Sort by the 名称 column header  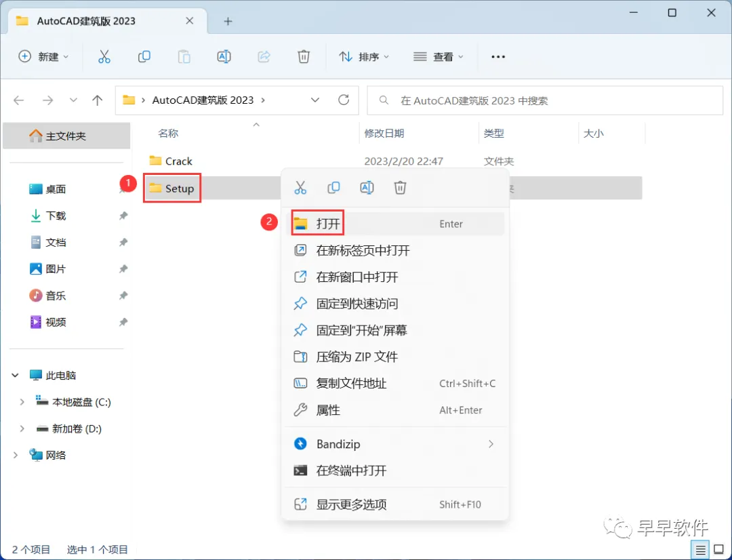tap(168, 133)
